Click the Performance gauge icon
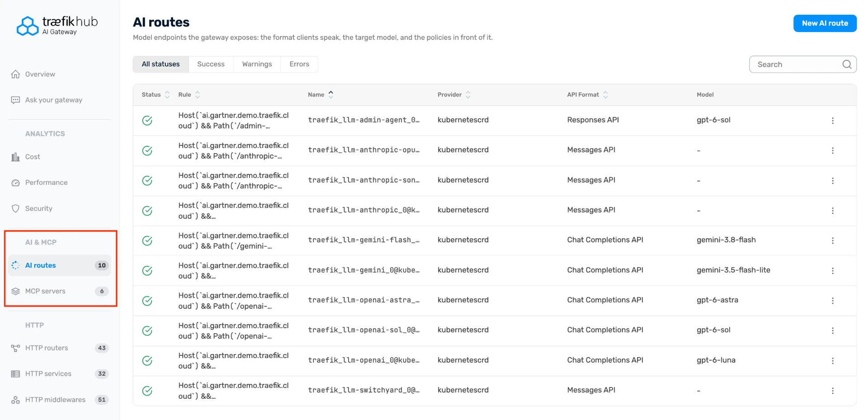Viewport: 868px width, 420px height. click(x=16, y=183)
